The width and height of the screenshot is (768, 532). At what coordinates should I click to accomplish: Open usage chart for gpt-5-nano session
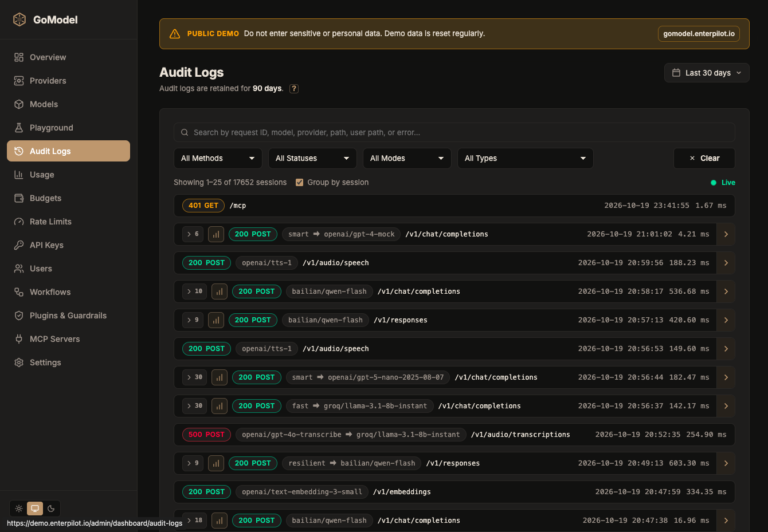coord(220,377)
